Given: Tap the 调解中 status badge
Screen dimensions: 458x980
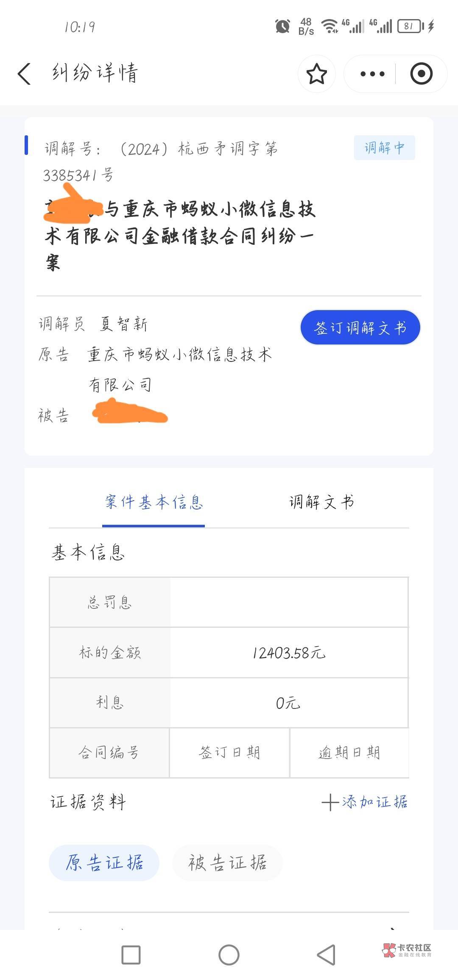Looking at the screenshot, I should click(384, 148).
